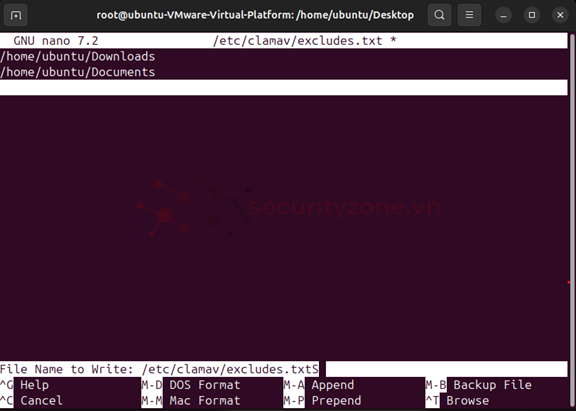Toggle the M-B Backup File option
The height and width of the screenshot is (411, 576).
(479, 385)
